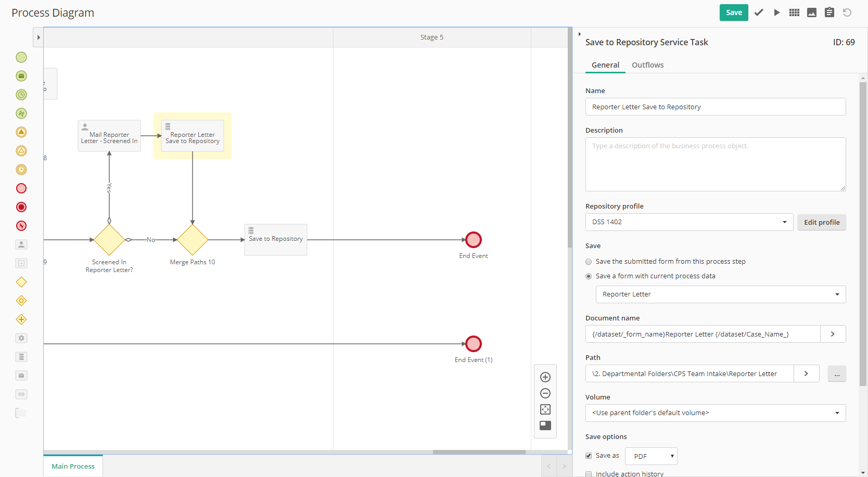Open the Main Process tab
Viewport: 868px width, 477px height.
(73, 466)
